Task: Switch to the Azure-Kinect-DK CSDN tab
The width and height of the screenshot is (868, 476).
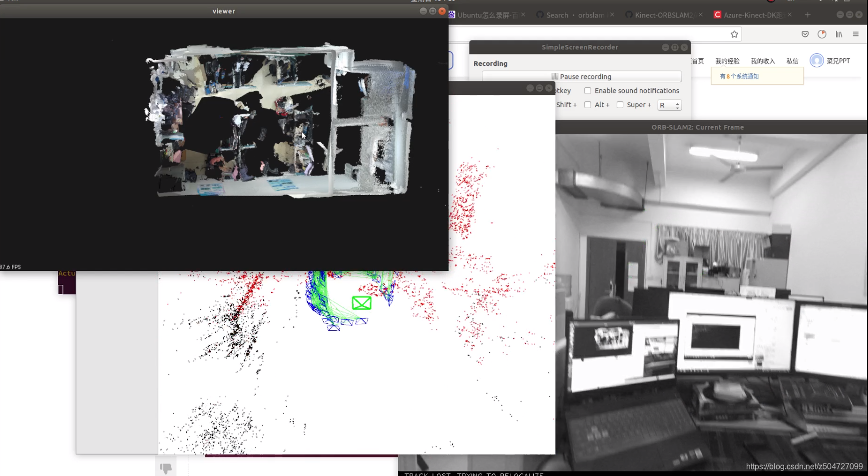Action: [752, 15]
